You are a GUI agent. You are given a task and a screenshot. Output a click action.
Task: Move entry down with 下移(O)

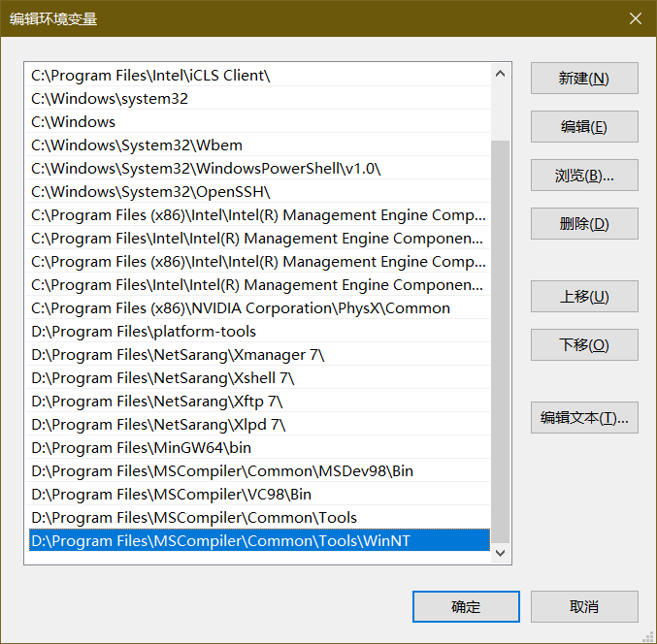(583, 345)
